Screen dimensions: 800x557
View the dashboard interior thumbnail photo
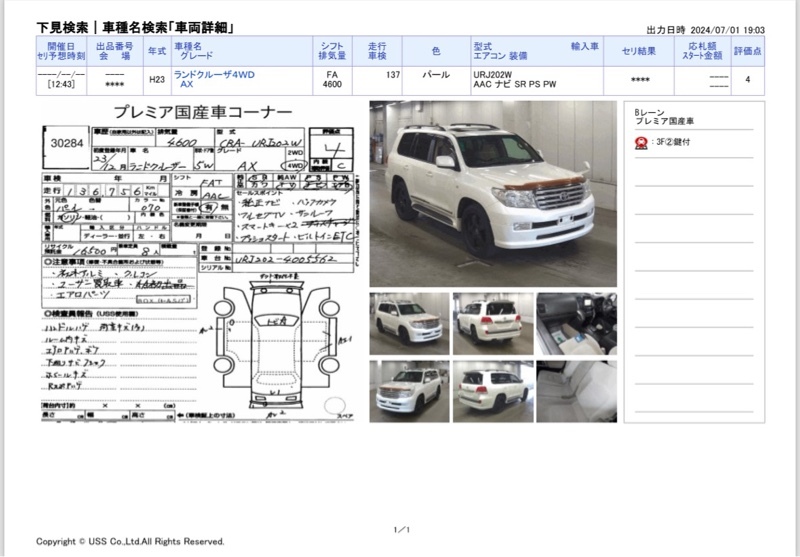click(577, 324)
